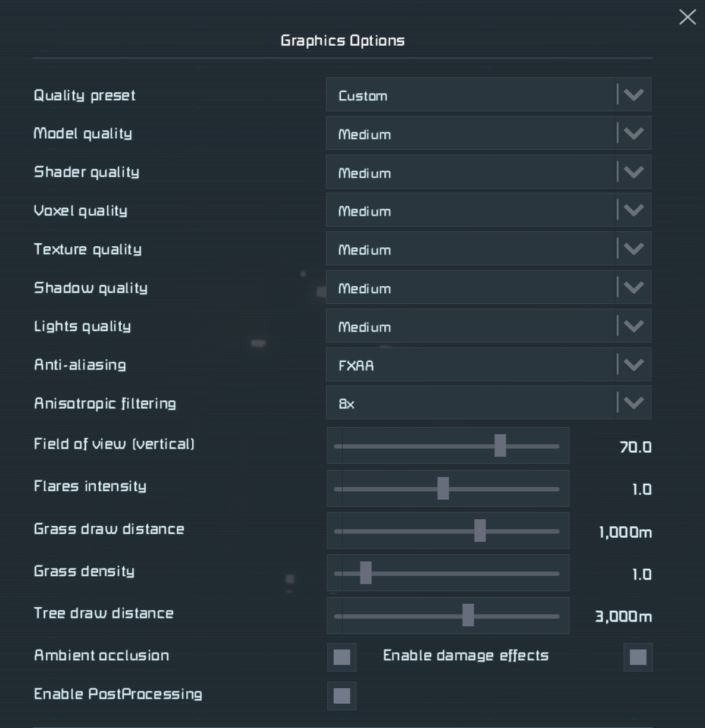The image size is (705, 728).
Task: Expand the Lights quality dropdown
Action: [488, 327]
